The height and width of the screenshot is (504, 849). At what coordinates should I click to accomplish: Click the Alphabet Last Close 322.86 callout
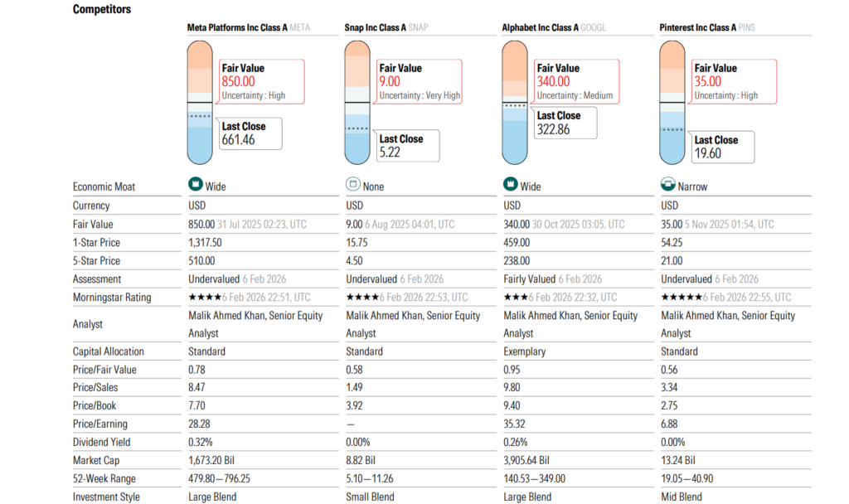pyautogui.click(x=565, y=123)
